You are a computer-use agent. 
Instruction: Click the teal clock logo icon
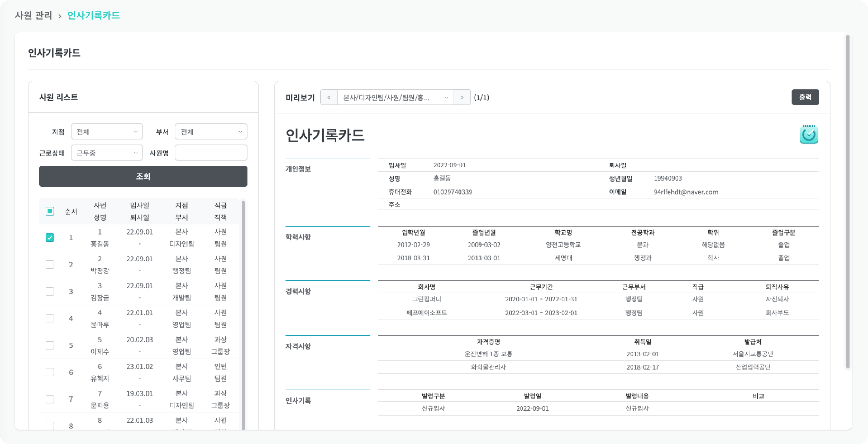pyautogui.click(x=809, y=134)
